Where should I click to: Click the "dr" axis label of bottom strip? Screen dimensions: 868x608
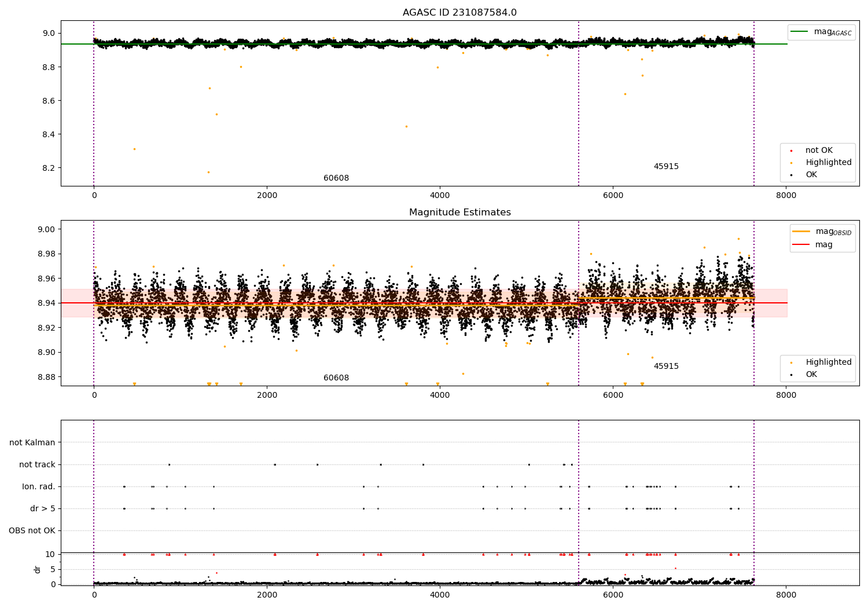click(x=38, y=570)
